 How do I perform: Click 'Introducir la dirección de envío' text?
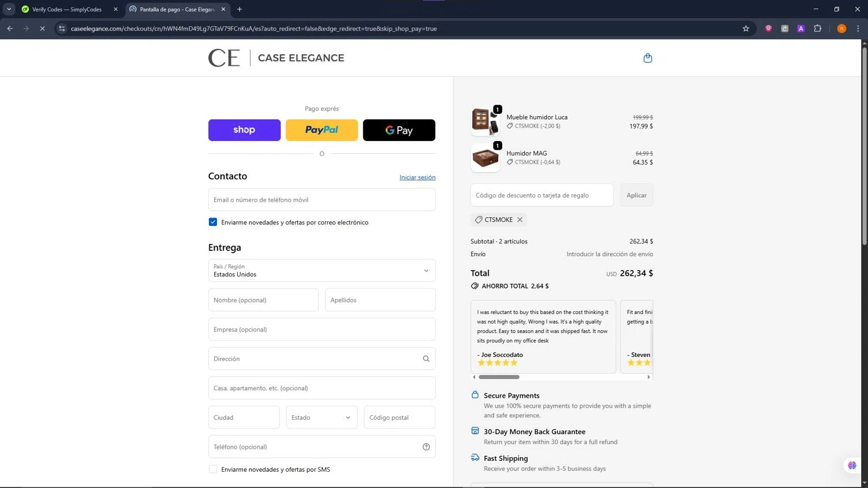click(610, 254)
